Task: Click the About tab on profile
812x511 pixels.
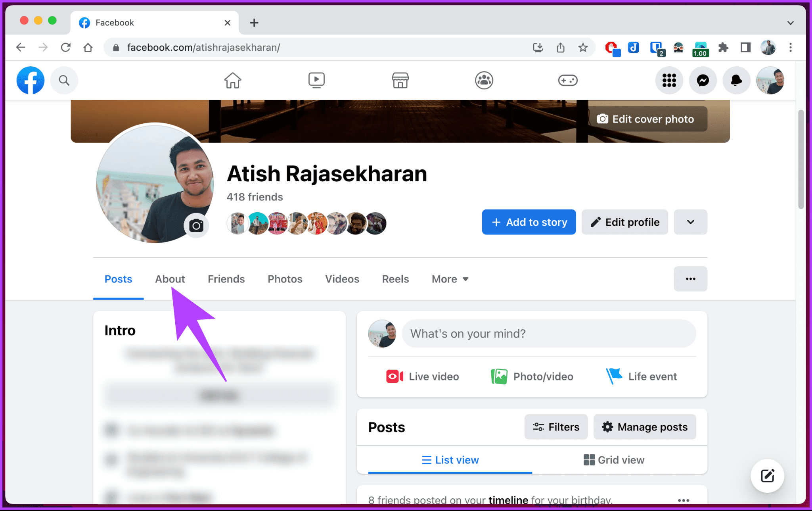Action: click(x=169, y=279)
